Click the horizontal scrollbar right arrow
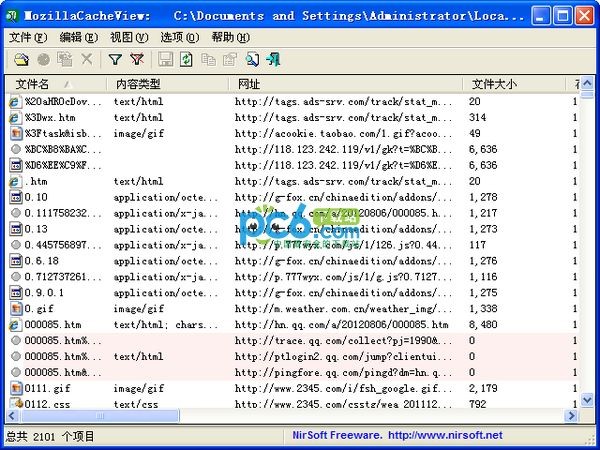The width and height of the screenshot is (600, 450). (572, 416)
